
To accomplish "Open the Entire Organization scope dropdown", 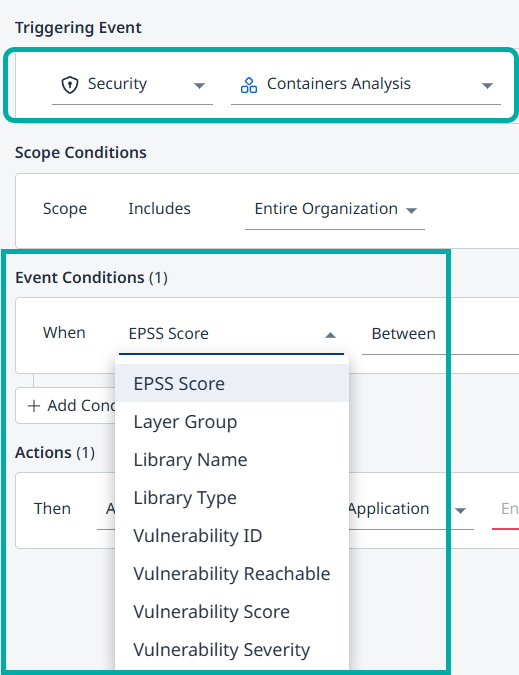I will pyautogui.click(x=335, y=210).
